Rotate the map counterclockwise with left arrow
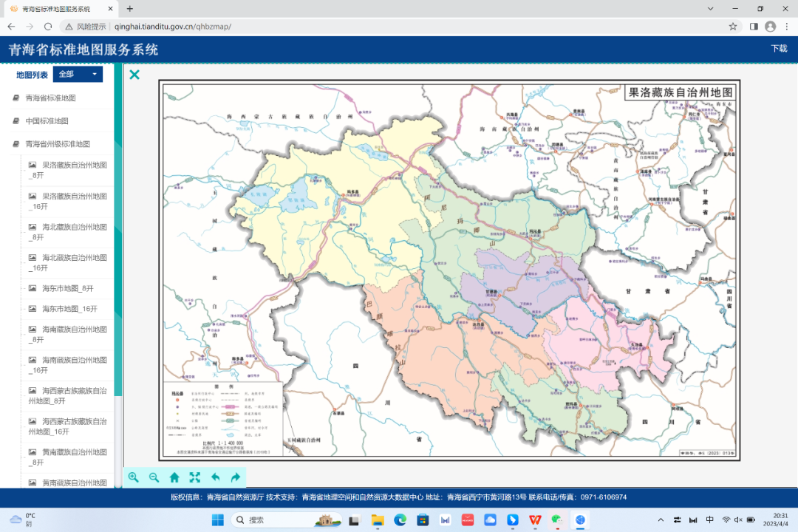Viewport: 798px width, 532px height. (x=215, y=477)
